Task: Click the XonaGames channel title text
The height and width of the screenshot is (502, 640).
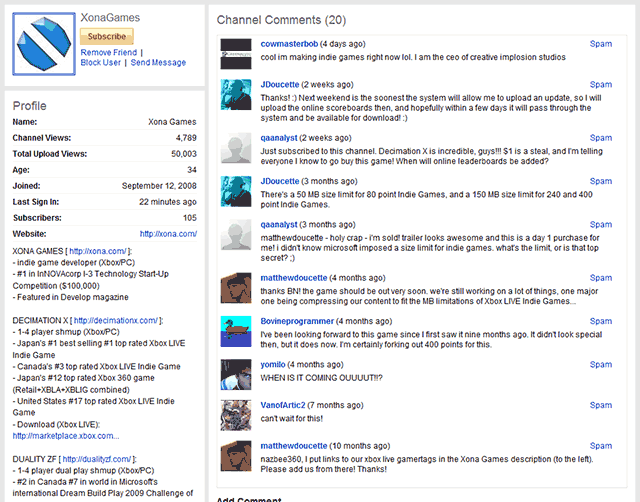Action: [x=110, y=18]
